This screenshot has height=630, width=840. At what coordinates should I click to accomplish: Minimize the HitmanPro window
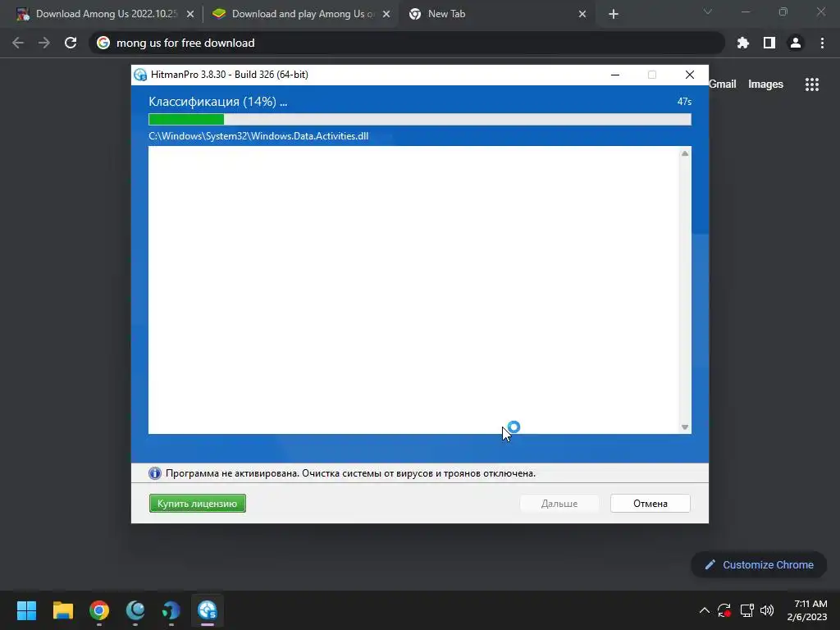point(615,75)
